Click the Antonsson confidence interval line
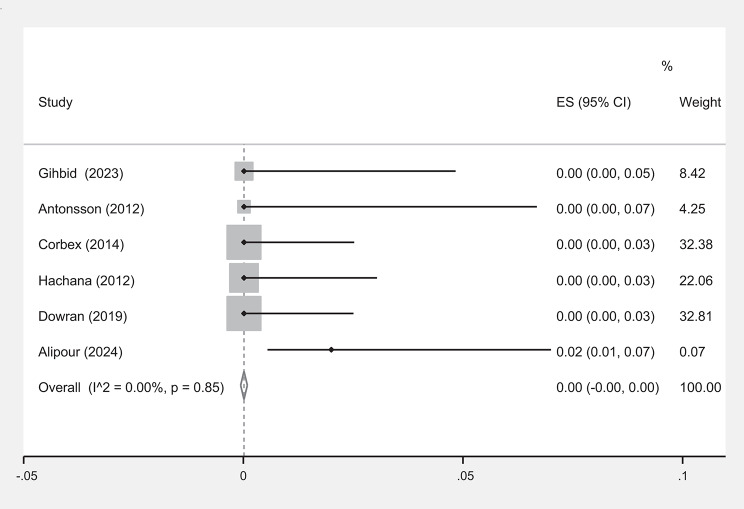The image size is (744, 509). [x=400, y=207]
